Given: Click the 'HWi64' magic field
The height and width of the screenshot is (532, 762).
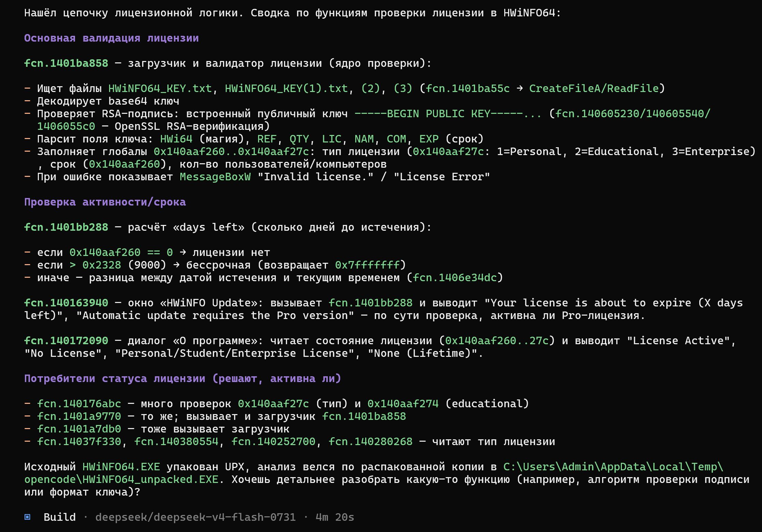Looking at the screenshot, I should [x=176, y=139].
